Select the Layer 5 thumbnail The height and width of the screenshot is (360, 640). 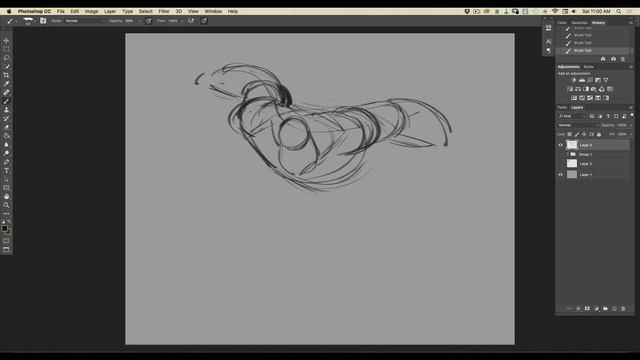(x=572, y=145)
